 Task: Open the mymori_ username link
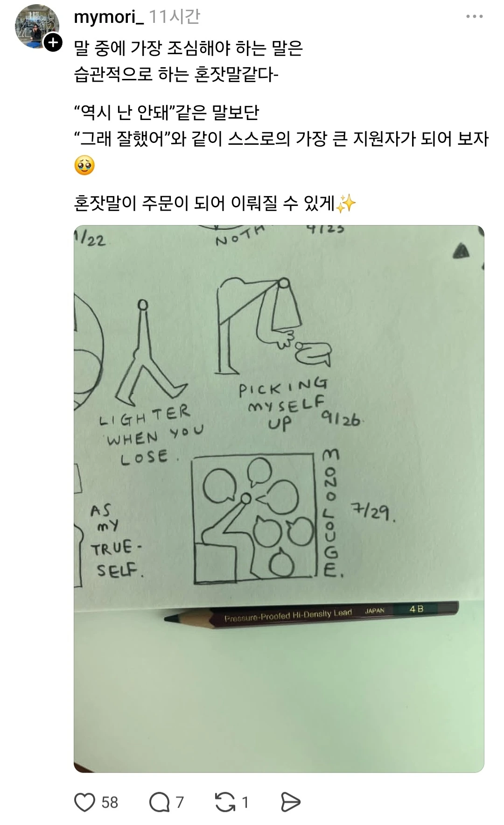tap(109, 17)
